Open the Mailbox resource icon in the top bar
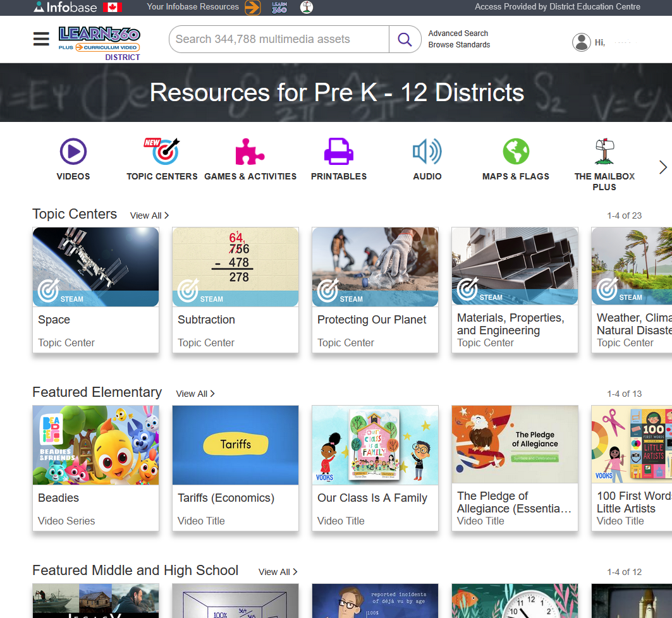Image resolution: width=672 pixels, height=618 pixels. [x=307, y=7]
